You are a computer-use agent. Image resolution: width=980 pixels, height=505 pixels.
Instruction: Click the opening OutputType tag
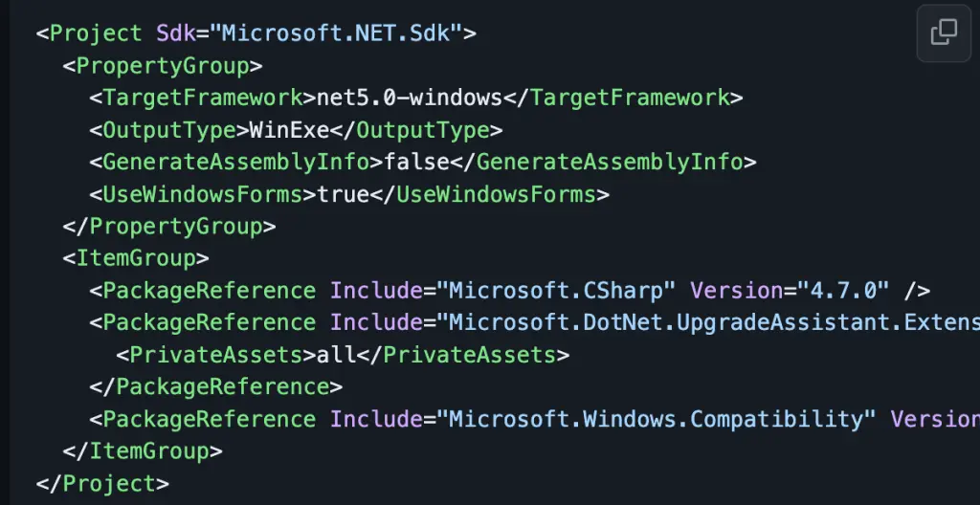coord(168,130)
